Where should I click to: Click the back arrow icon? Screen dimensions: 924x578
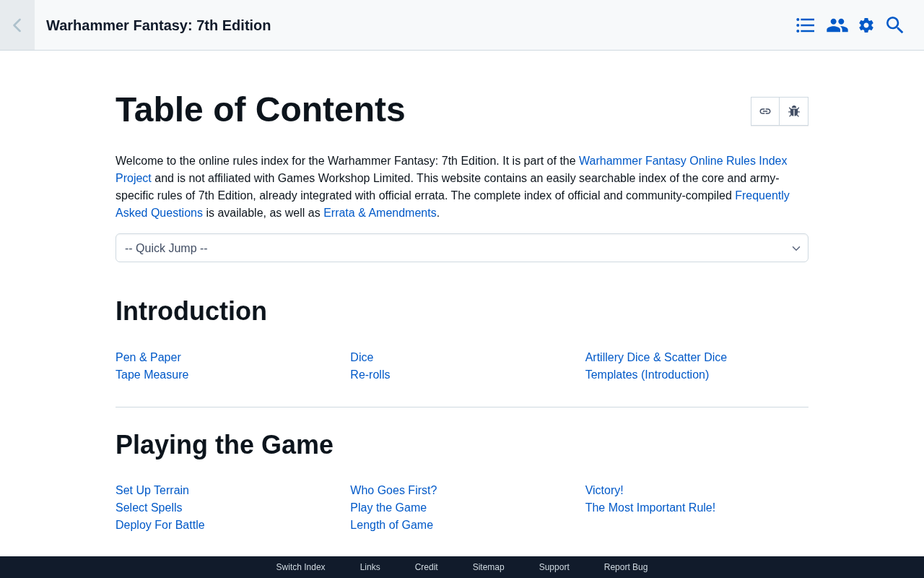17,25
